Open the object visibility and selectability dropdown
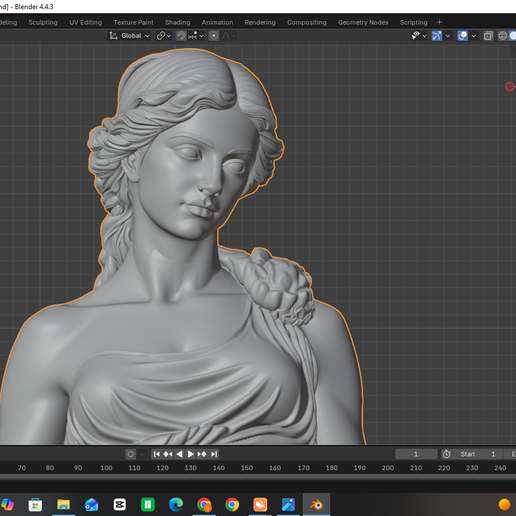516x516 pixels. 419,36
